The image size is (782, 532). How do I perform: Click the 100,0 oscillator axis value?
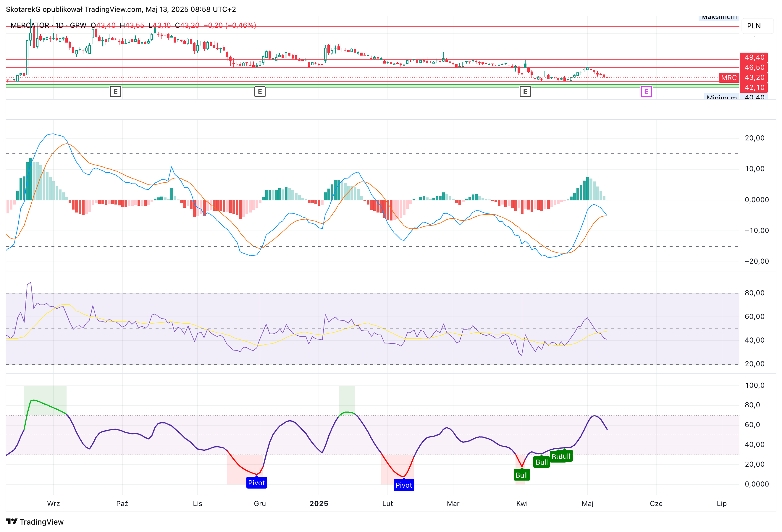click(754, 385)
